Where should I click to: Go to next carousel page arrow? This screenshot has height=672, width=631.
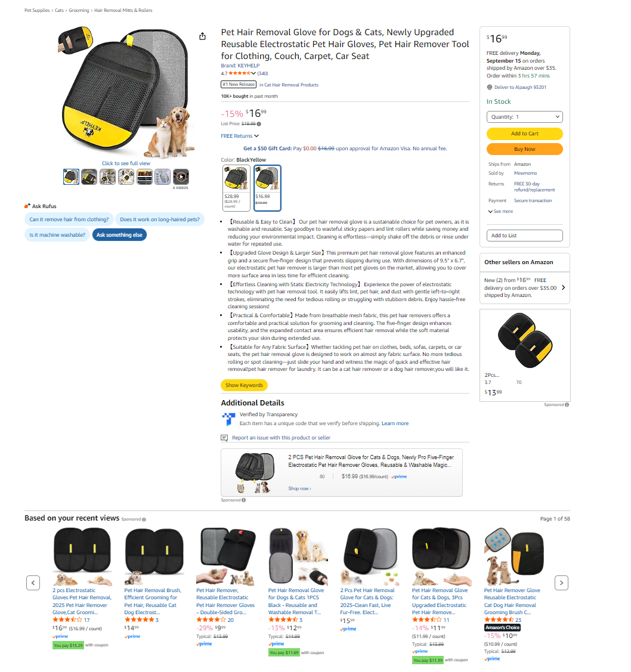click(x=562, y=583)
